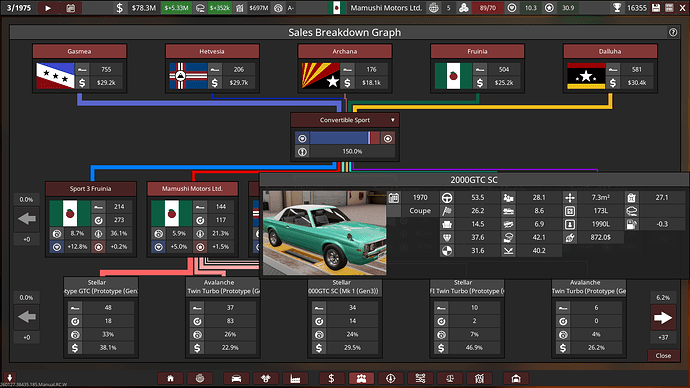690x388 pixels.
Task: Click the 3/1975 date display
Action: [19, 8]
